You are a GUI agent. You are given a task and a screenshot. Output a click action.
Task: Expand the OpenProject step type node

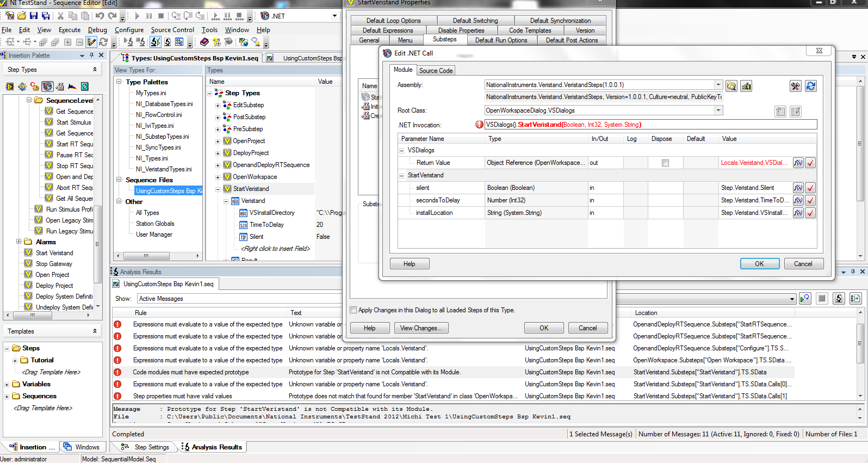click(218, 141)
